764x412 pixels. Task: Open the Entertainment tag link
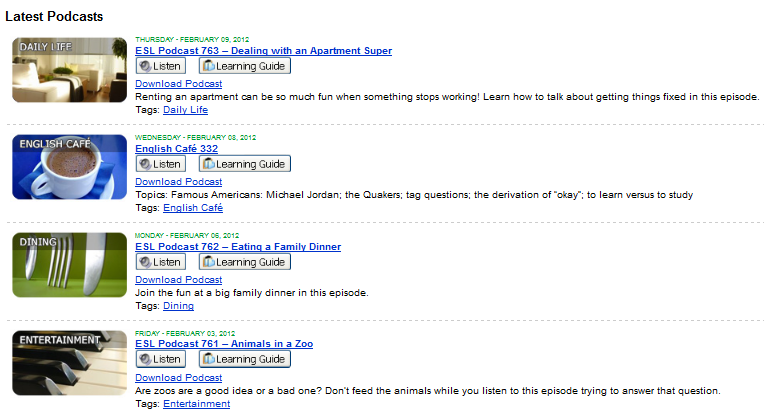(x=196, y=404)
